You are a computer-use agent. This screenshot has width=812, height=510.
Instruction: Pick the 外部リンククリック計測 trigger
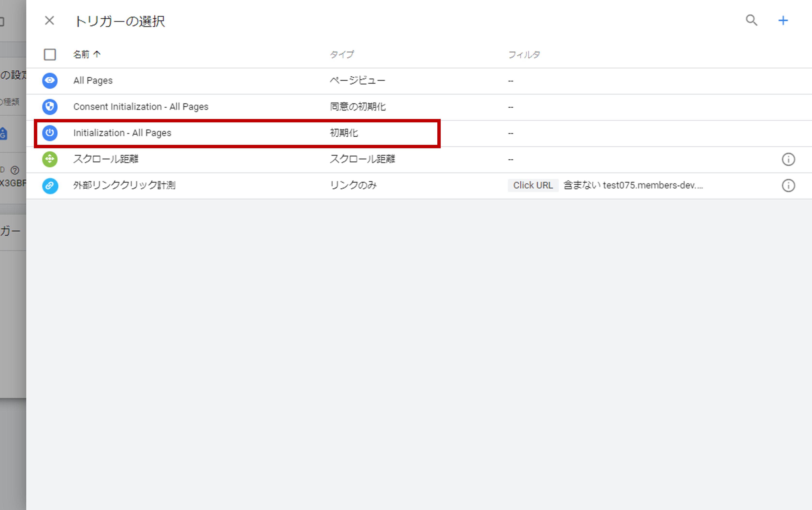tap(124, 185)
